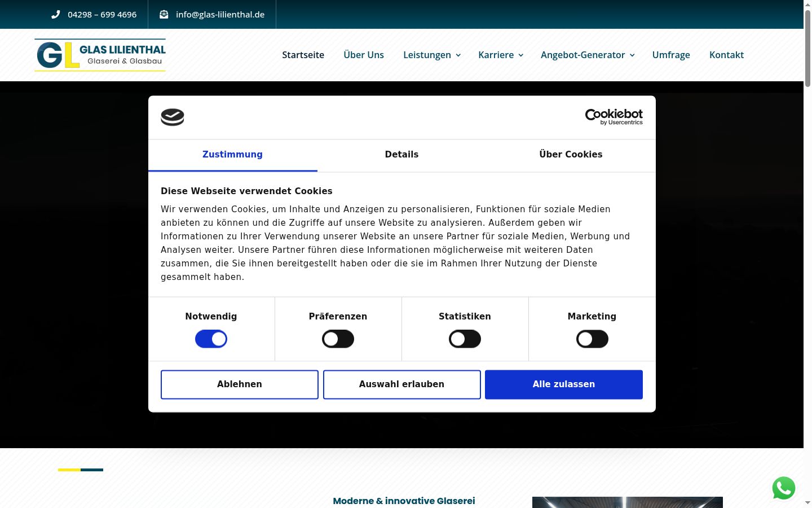Screen dimensions: 812x508
Task: Decline cookies with Ablehnen button
Action: [240, 384]
